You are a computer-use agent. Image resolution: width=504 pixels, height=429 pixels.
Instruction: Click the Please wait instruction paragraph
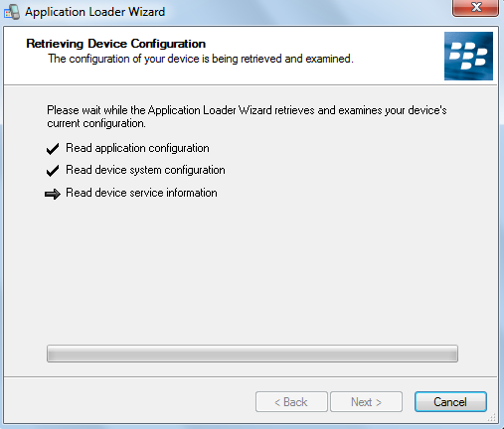(x=247, y=116)
